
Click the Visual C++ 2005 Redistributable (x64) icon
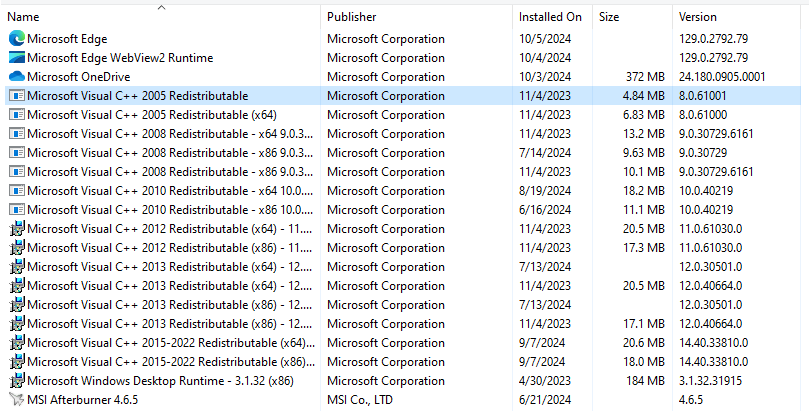coord(16,115)
